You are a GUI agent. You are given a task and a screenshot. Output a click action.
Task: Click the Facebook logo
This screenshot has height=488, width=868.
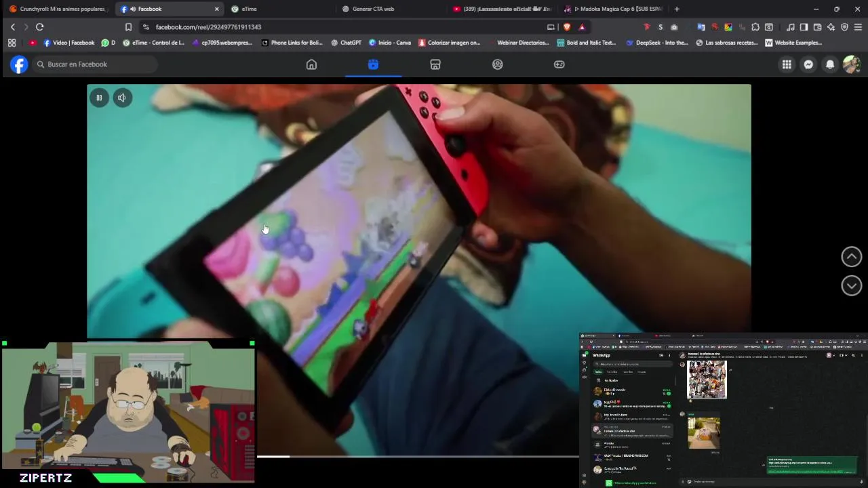tap(19, 64)
